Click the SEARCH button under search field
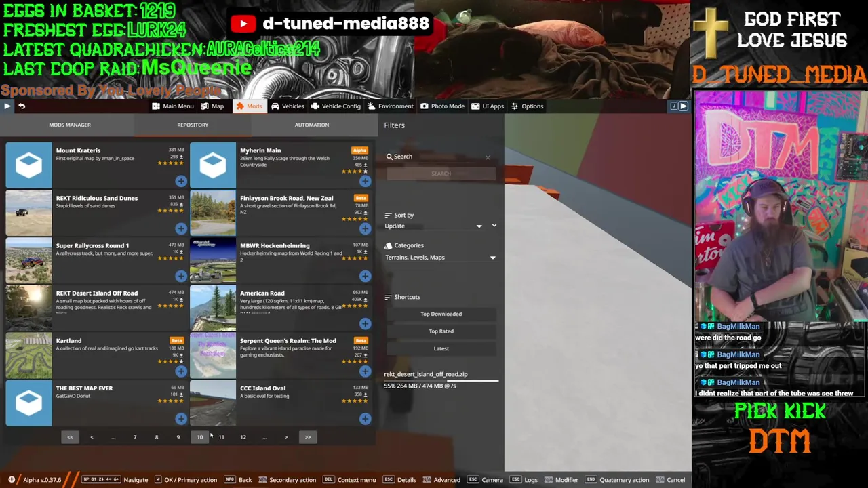 [x=441, y=174]
